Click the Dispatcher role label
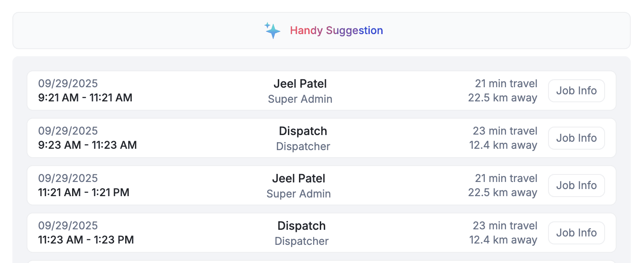The image size is (644, 263). [x=303, y=146]
